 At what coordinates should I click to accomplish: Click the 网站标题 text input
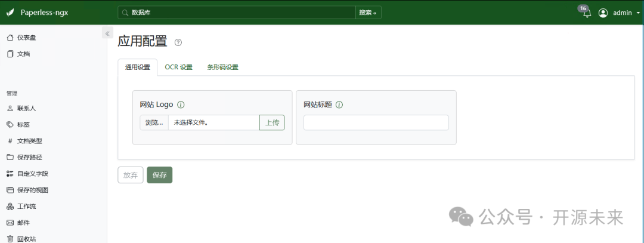pos(376,122)
